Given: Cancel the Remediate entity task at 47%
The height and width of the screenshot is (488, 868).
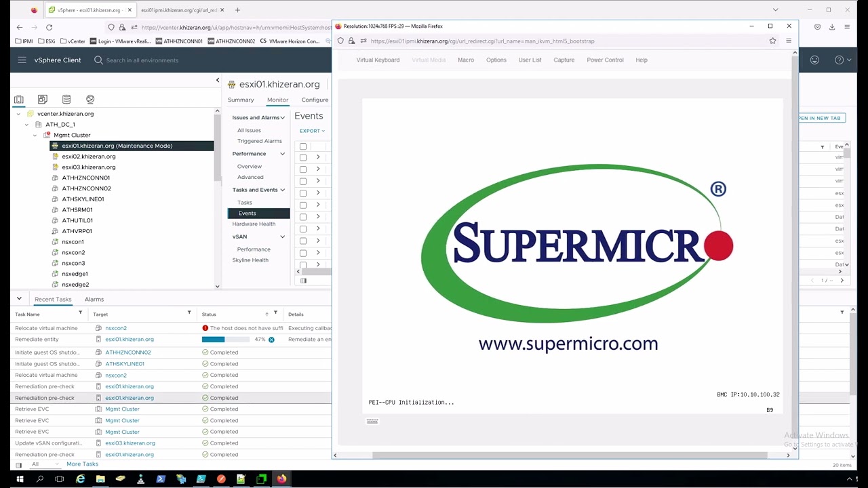Looking at the screenshot, I should point(271,340).
